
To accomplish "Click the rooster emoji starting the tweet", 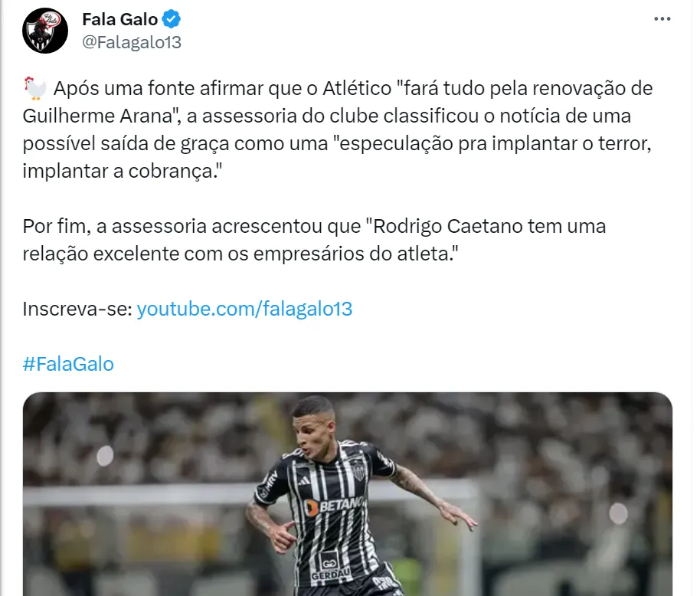I will 34,88.
